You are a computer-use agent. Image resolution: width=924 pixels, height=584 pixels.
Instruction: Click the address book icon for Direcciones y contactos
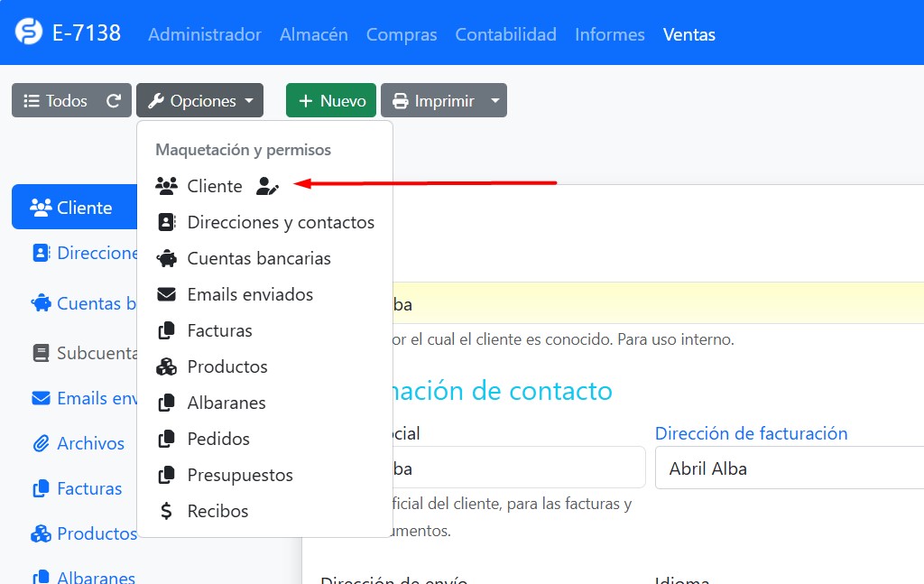(x=166, y=222)
